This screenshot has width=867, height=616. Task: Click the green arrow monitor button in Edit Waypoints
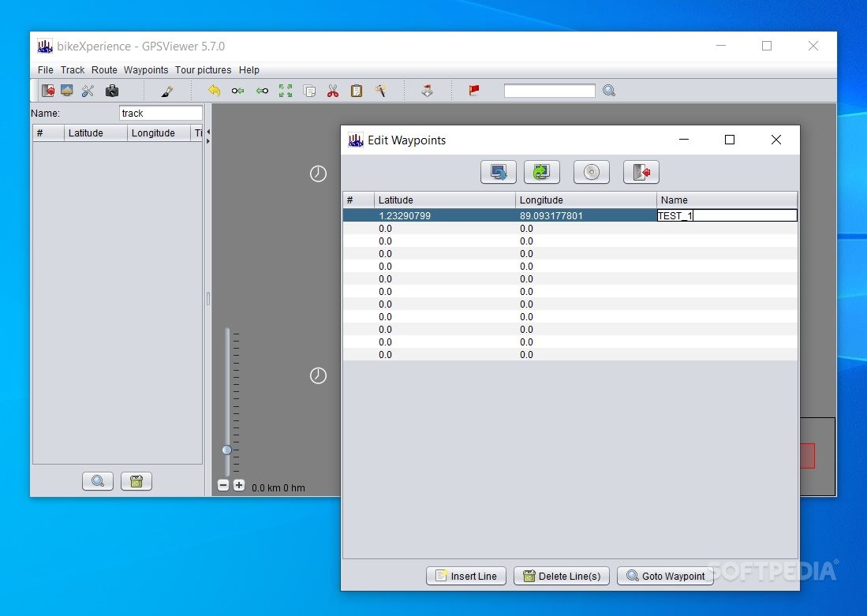(x=541, y=172)
